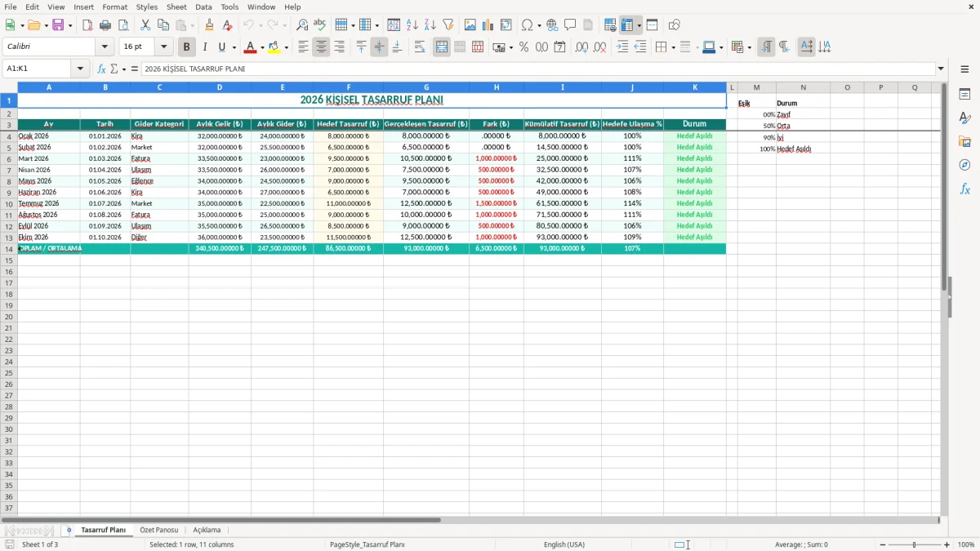Apply AutoFilter funnel icon
Viewport: 980px width, 551px height.
[448, 25]
